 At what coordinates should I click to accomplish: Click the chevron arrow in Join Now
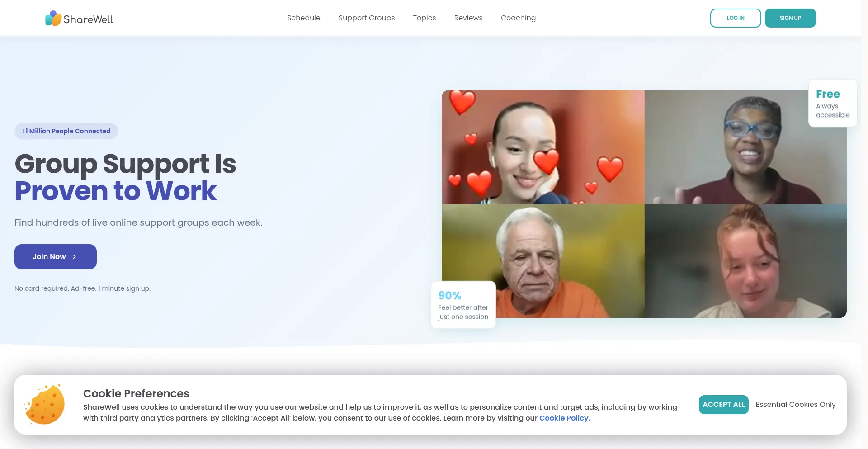pos(75,257)
